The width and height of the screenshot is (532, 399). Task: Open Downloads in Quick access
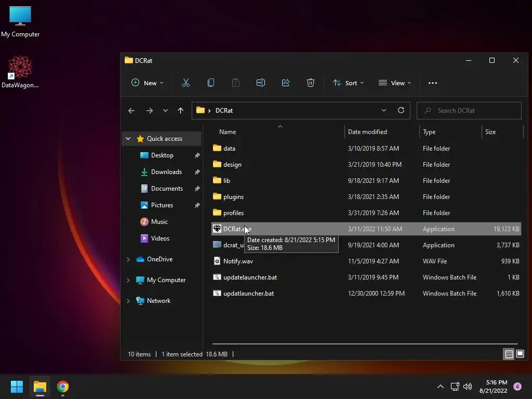pos(166,172)
